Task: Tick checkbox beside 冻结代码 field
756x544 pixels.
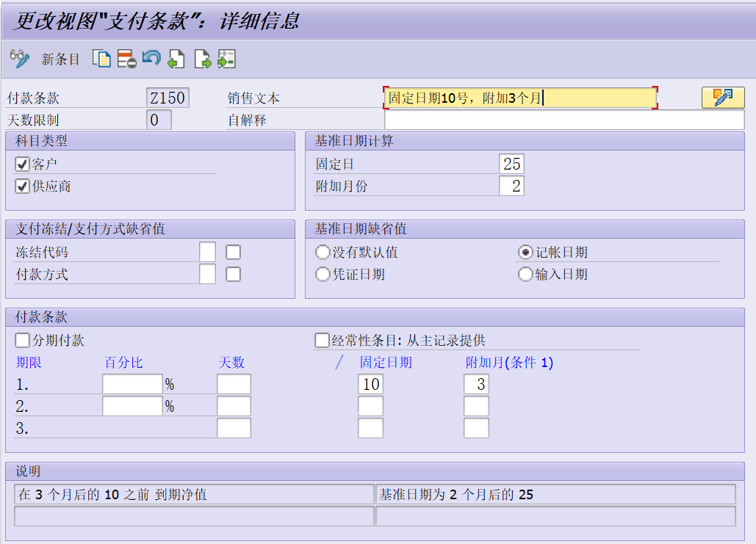Action: coord(233,252)
